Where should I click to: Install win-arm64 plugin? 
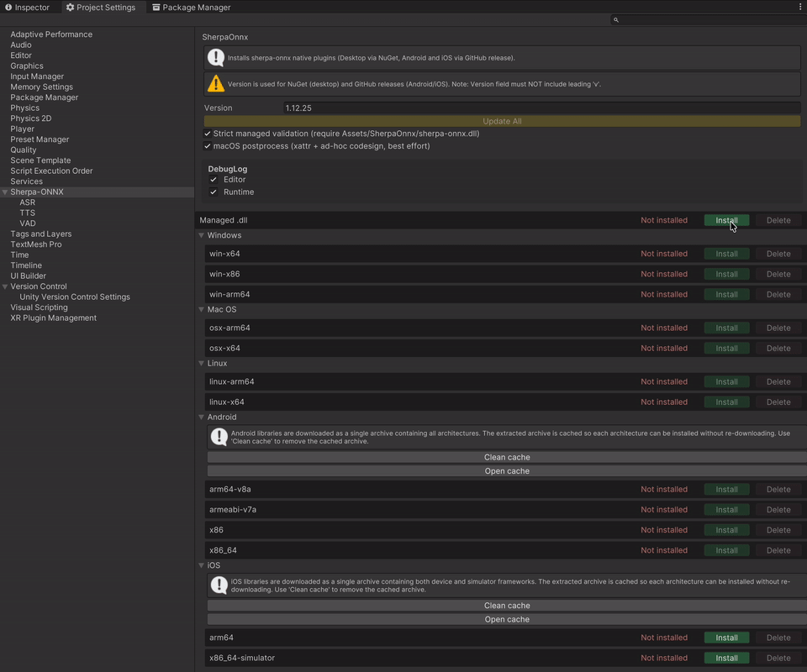coord(726,295)
